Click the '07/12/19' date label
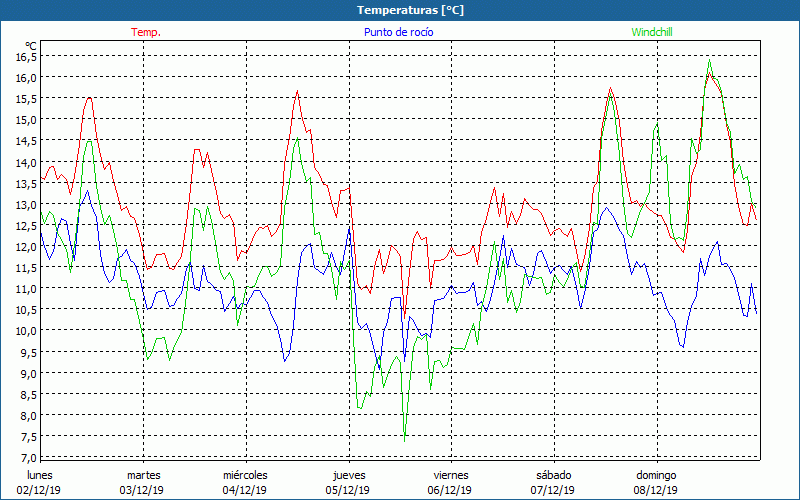The width and height of the screenshot is (800, 500). (553, 490)
